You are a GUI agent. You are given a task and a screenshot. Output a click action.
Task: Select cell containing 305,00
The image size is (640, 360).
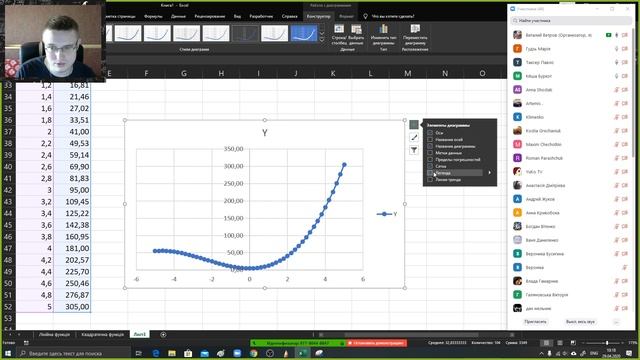click(72, 307)
